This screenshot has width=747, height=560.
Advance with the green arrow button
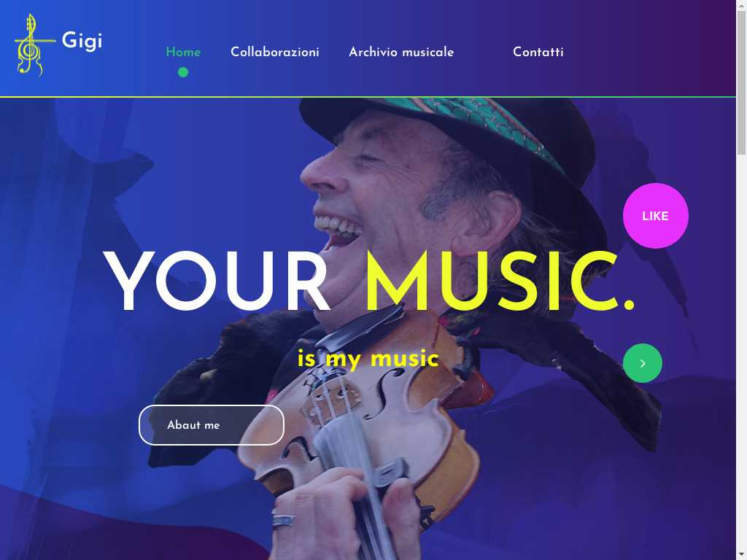pos(642,363)
